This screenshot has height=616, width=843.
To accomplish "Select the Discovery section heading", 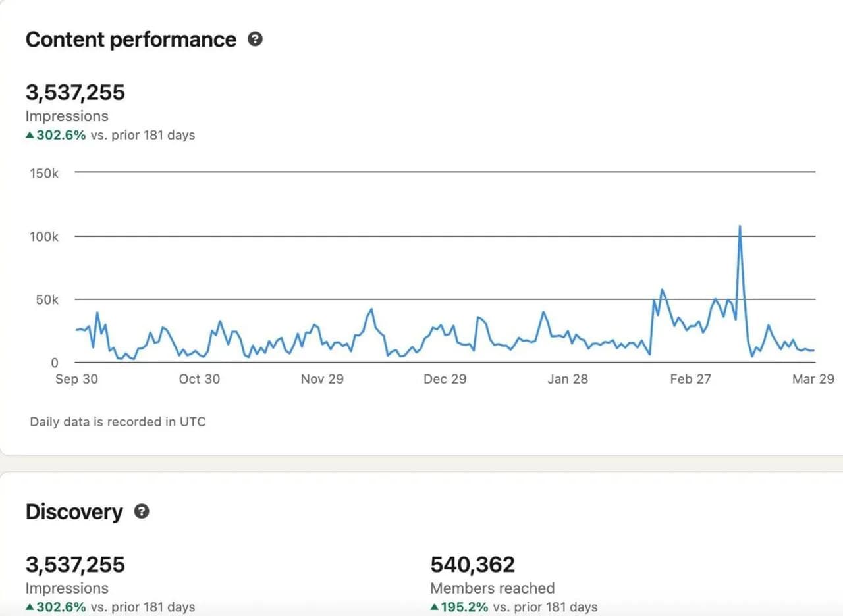I will [74, 512].
